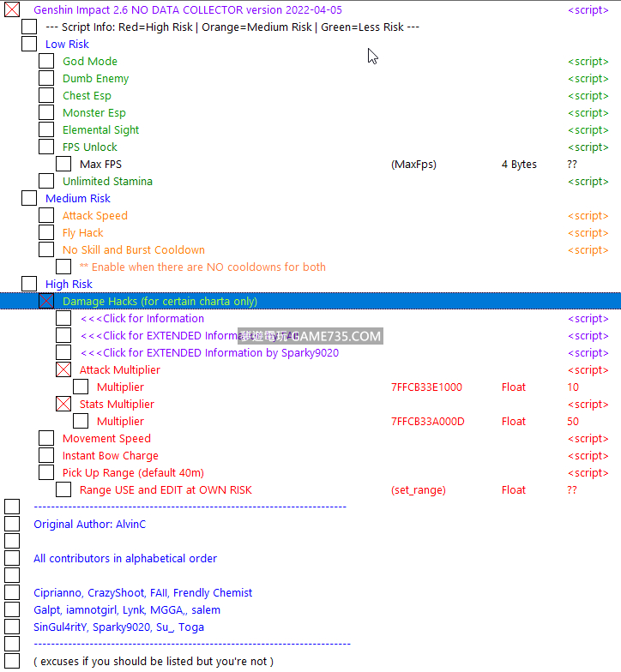The width and height of the screenshot is (621, 672).
Task: Edit Stats Multiplier value 50
Action: [x=573, y=422]
